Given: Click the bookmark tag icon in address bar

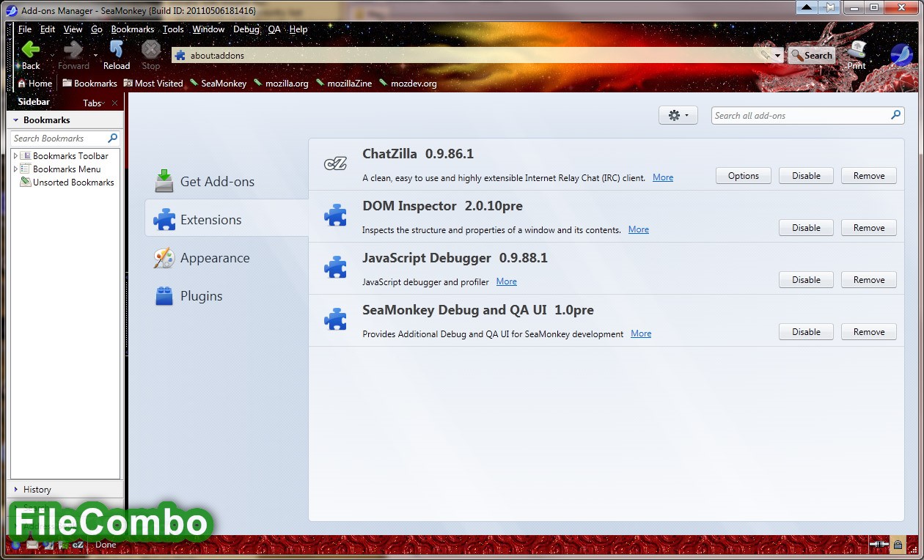Looking at the screenshot, I should point(766,55).
